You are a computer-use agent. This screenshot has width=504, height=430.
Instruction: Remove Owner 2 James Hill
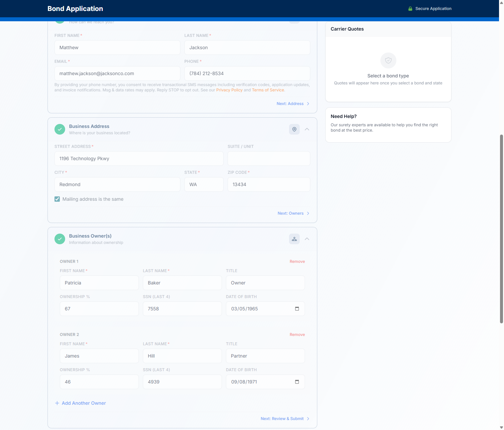tap(297, 335)
